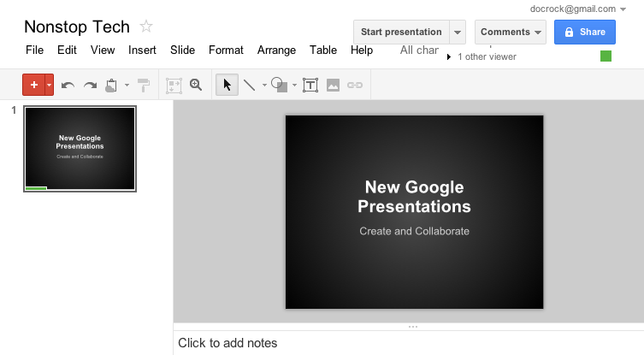The width and height of the screenshot is (644, 355).
Task: Select the paint format roller tool
Action: pyautogui.click(x=144, y=85)
